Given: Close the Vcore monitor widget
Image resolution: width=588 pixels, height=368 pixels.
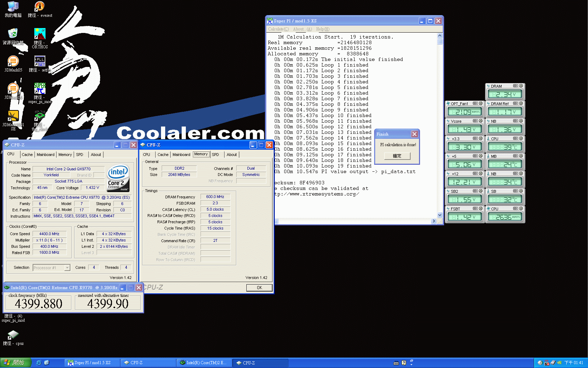Looking at the screenshot, I should click(481, 121).
